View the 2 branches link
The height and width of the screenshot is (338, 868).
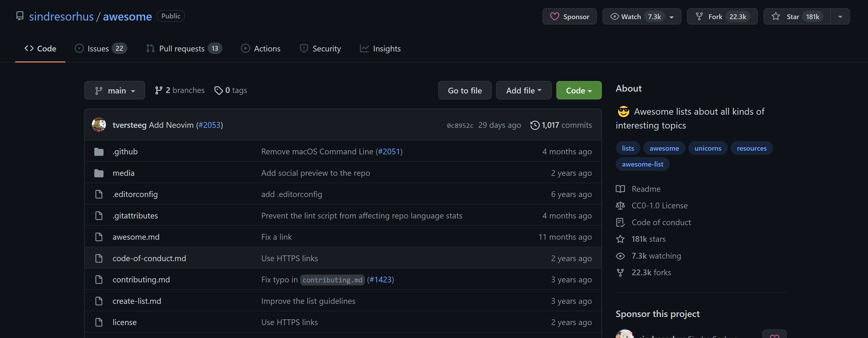coord(180,90)
